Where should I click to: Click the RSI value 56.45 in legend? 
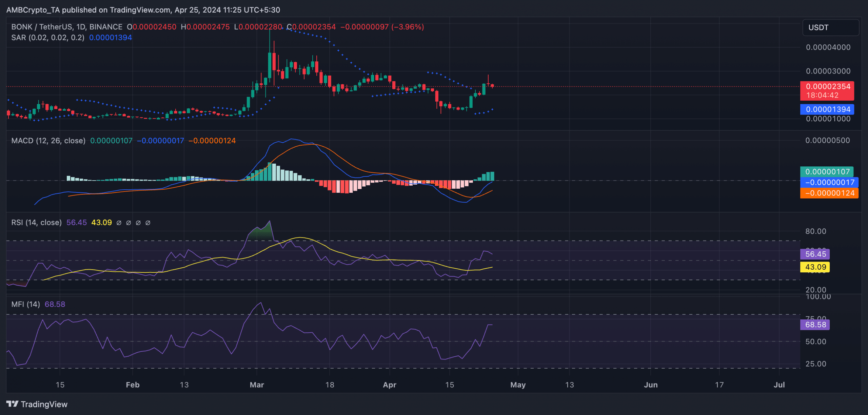77,222
